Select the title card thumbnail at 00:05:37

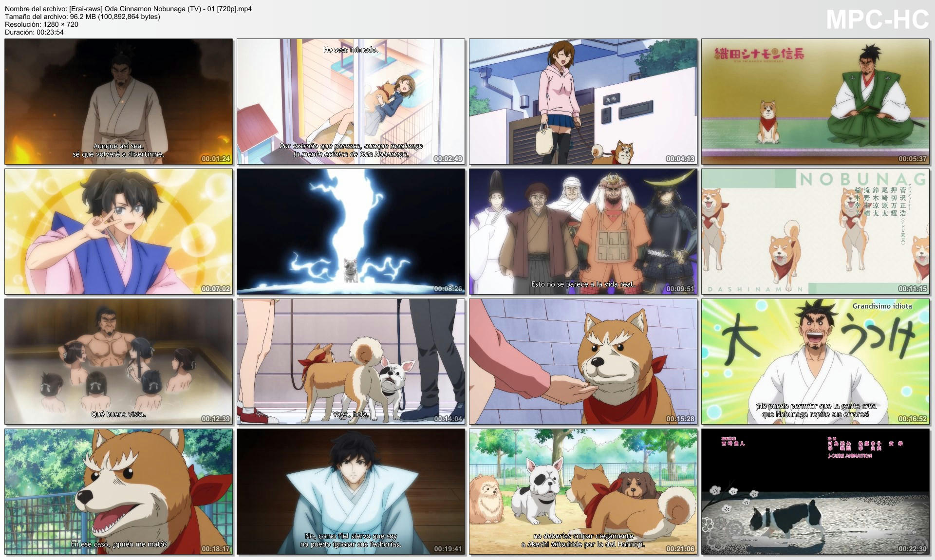pos(815,101)
